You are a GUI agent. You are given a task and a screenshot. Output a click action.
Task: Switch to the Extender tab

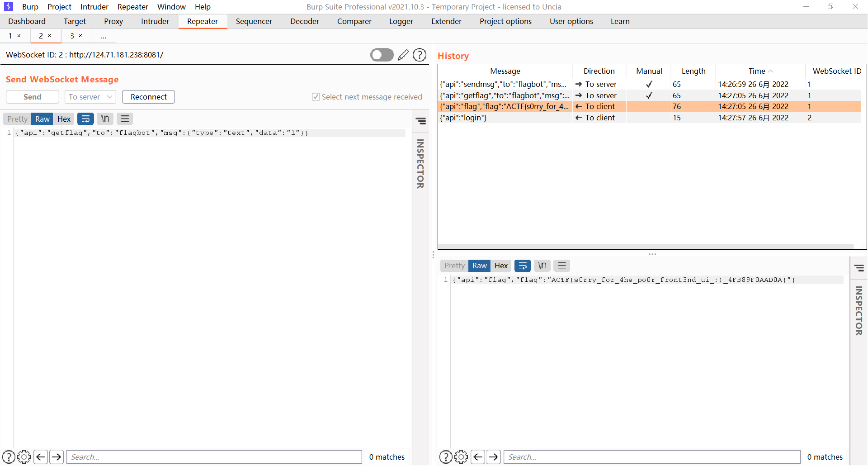coord(447,21)
